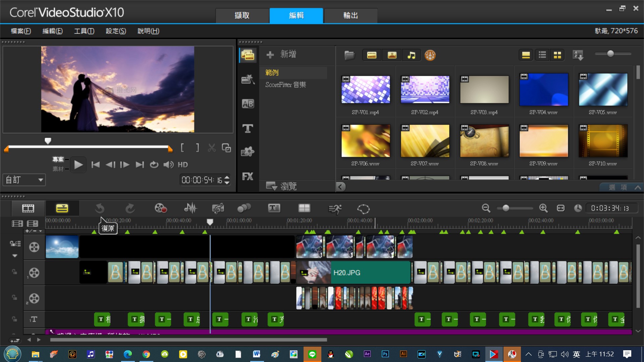
Task: Toggle HD preview mode
Action: click(183, 165)
